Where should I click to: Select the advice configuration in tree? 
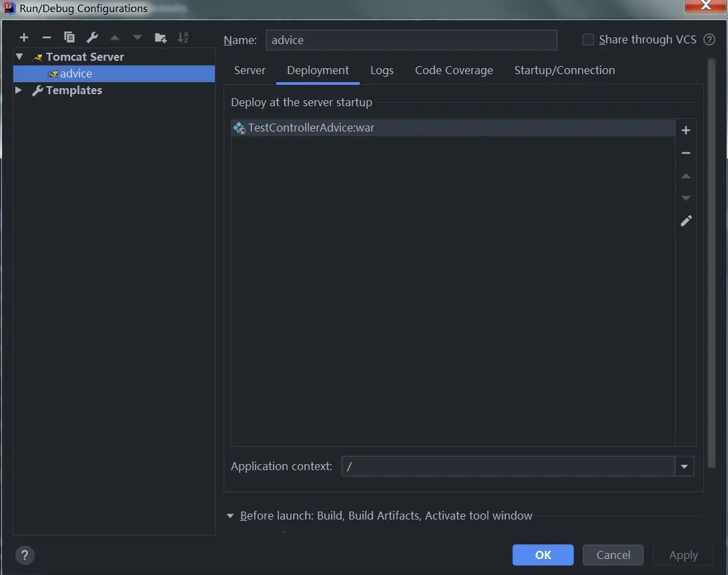(113, 73)
